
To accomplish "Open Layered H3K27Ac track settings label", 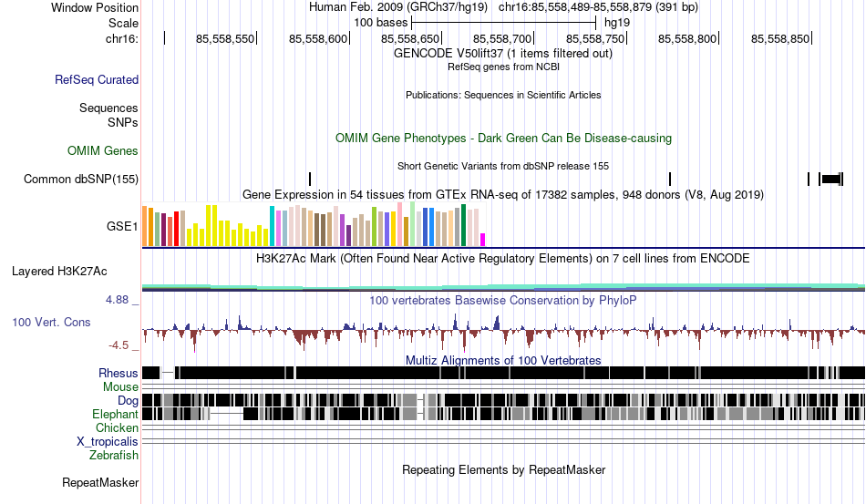I will (x=59, y=271).
